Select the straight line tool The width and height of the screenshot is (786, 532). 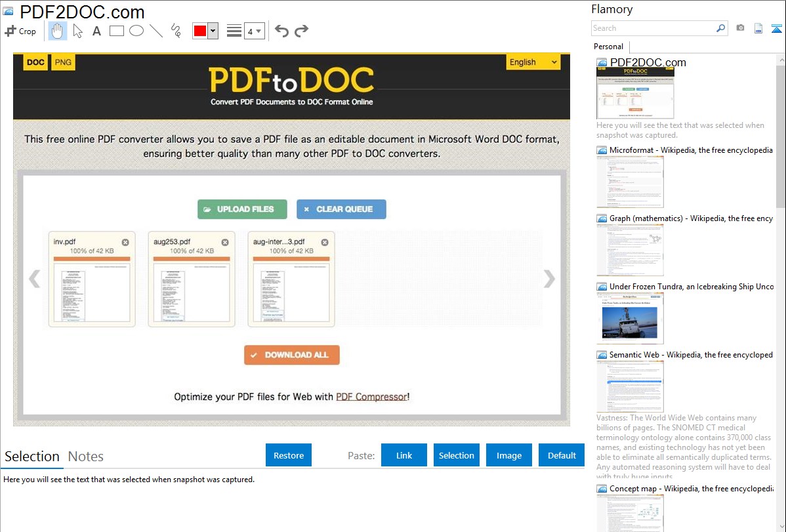156,31
